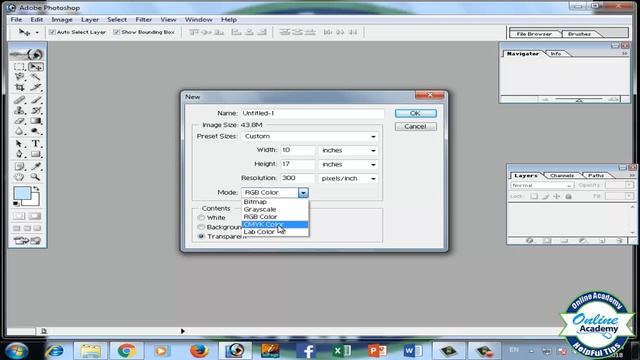Select the Type tool
The width and height of the screenshot is (640, 360).
click(x=36, y=144)
